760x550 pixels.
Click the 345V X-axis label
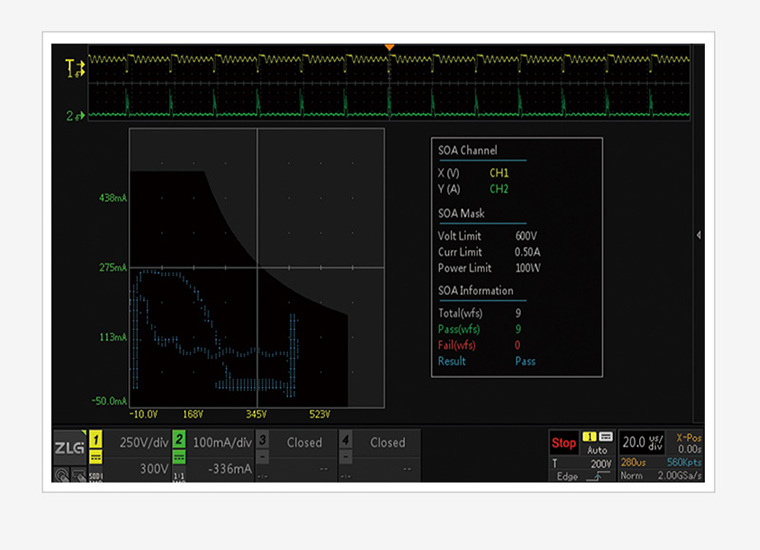[x=256, y=415]
